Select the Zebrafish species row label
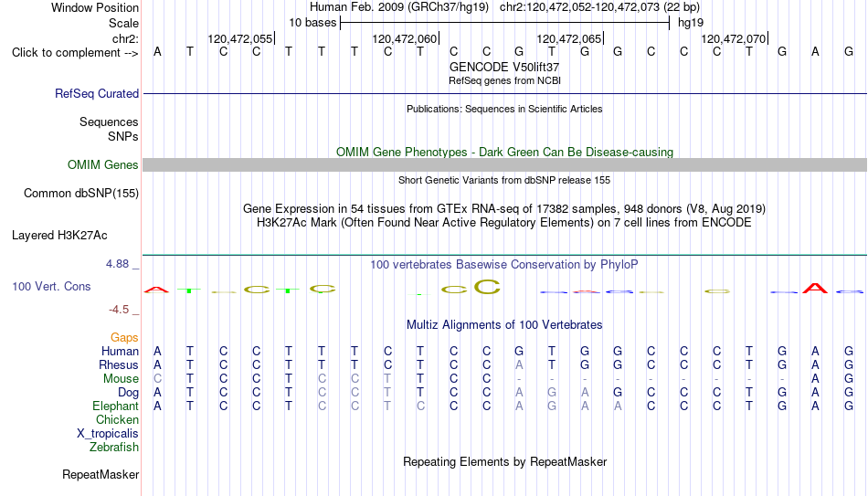 coord(114,447)
